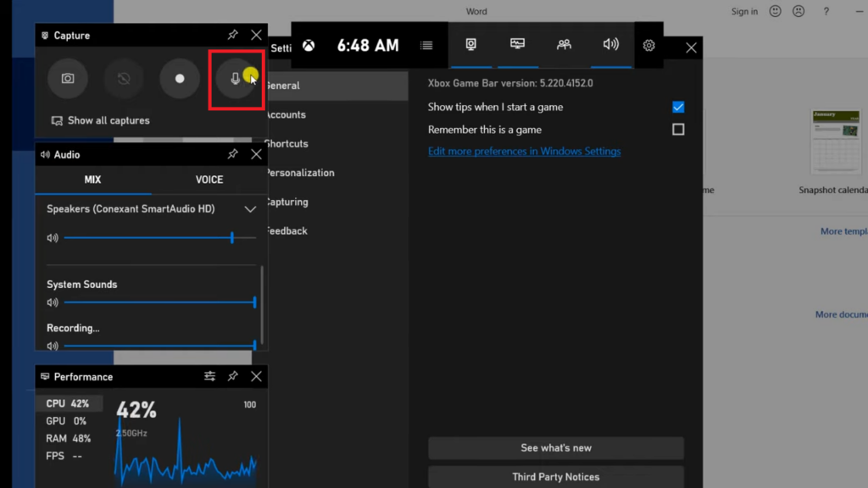Switch to the VOICE tab

click(209, 180)
